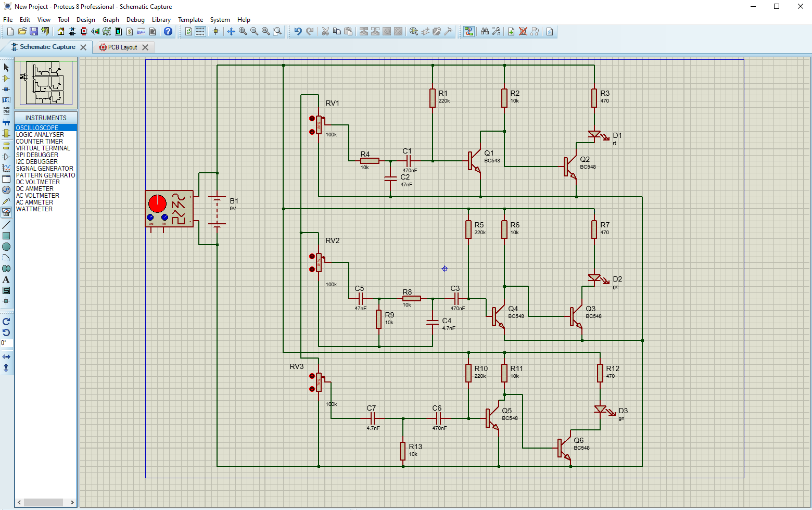Open the Graph menu
812x510 pixels.
(x=111, y=20)
